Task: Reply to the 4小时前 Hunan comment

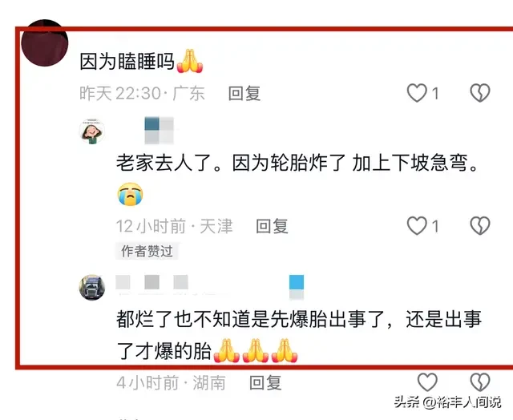Action: coord(265,382)
